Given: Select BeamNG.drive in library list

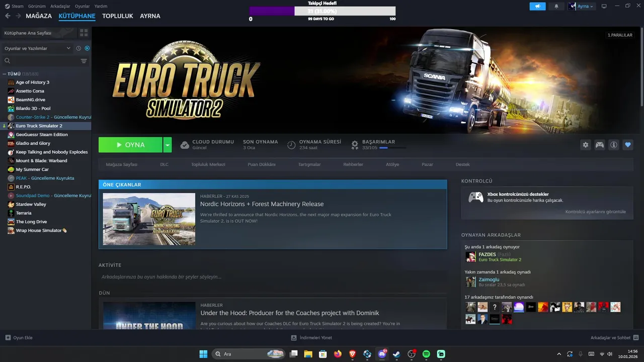Looking at the screenshot, I should (x=31, y=100).
